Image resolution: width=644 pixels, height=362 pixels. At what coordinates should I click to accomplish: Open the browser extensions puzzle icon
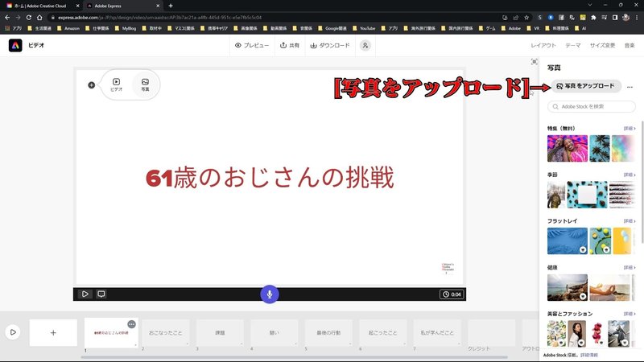[593, 17]
